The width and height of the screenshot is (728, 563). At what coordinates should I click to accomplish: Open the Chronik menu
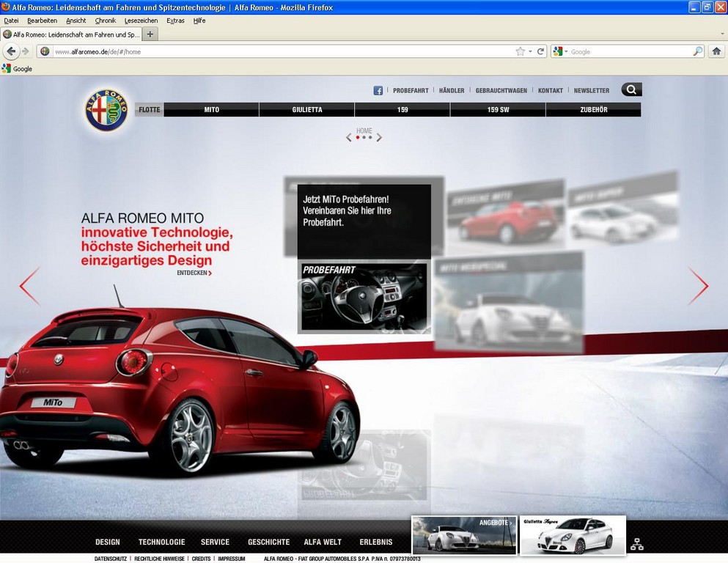pos(106,21)
